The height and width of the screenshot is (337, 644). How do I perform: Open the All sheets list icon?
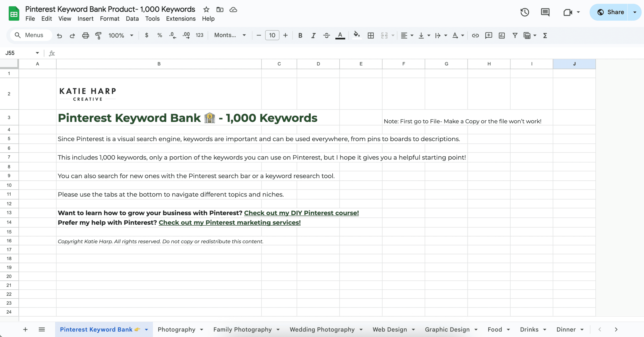[x=42, y=330]
